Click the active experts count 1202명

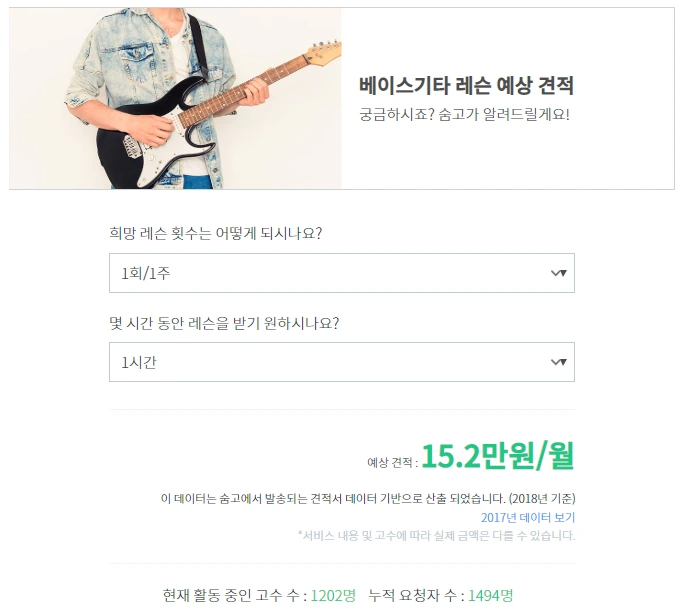pos(333,595)
